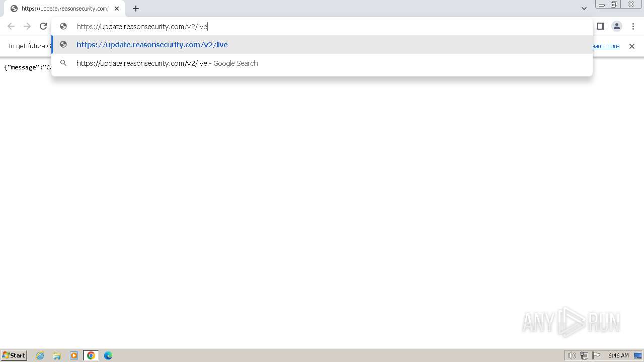Open the tab search dropdown arrow
Screen dimensions: 644x362
[584, 9]
